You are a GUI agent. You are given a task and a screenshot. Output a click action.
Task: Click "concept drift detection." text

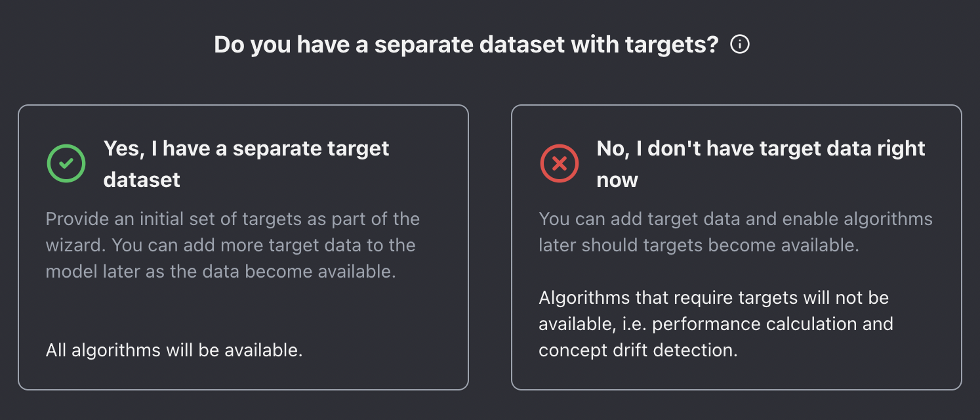coord(638,350)
